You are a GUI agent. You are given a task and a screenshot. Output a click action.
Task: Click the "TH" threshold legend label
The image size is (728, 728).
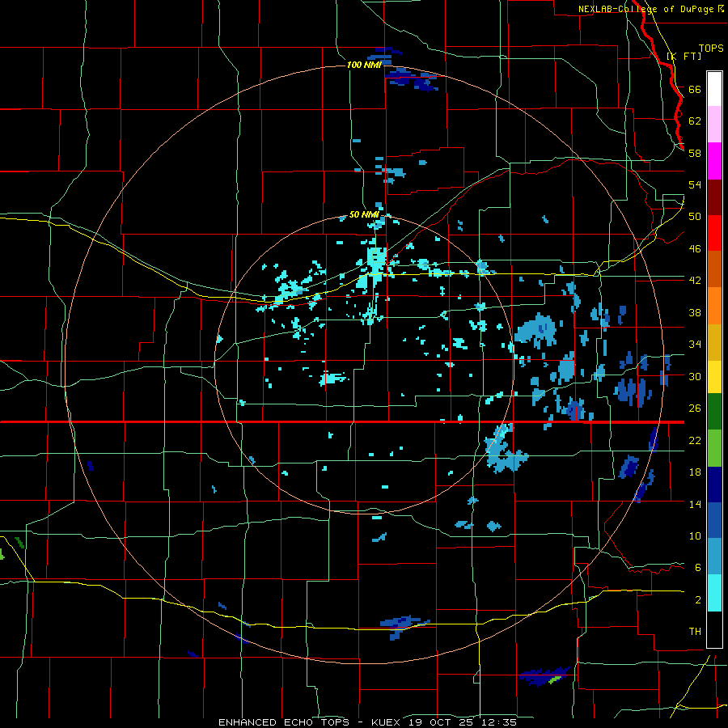click(695, 632)
